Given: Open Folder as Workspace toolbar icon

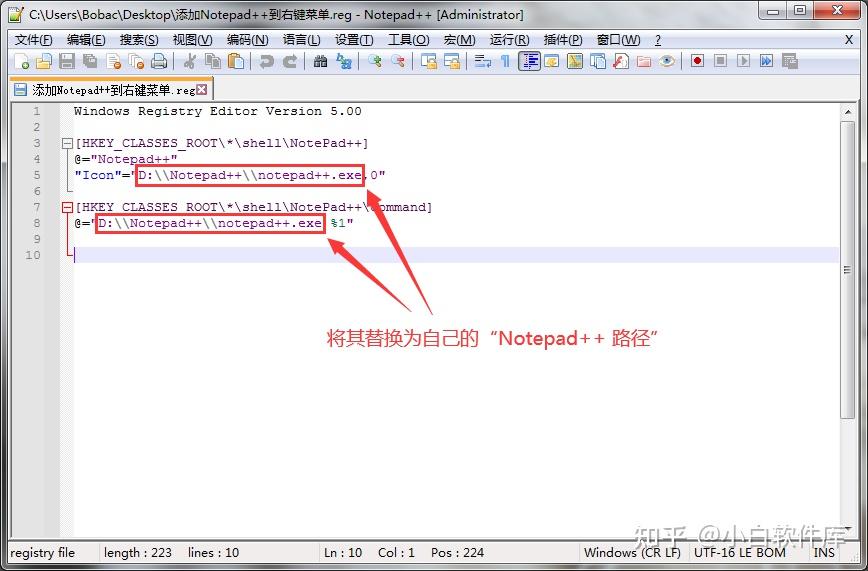Looking at the screenshot, I should [x=643, y=61].
